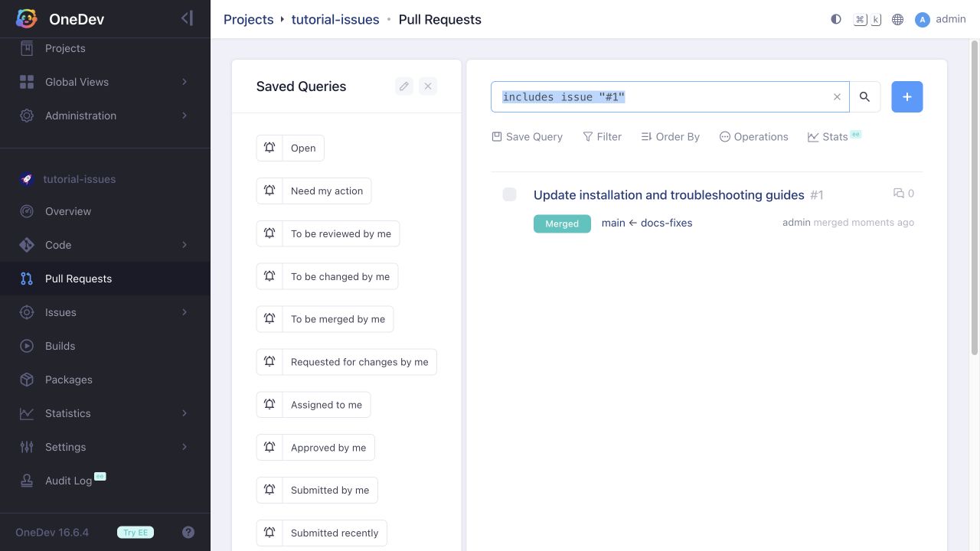Expand the Statistics submenu arrow
980x551 pixels.
click(185, 413)
